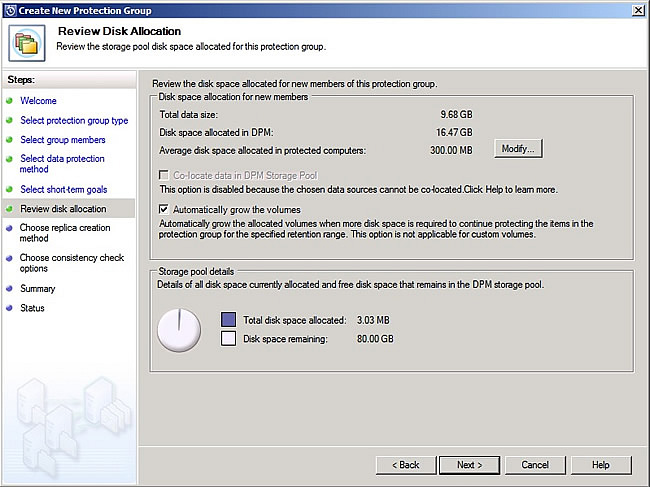Viewport: 650px width, 487px height.
Task: Click Next to continue the wizard
Action: click(x=469, y=465)
